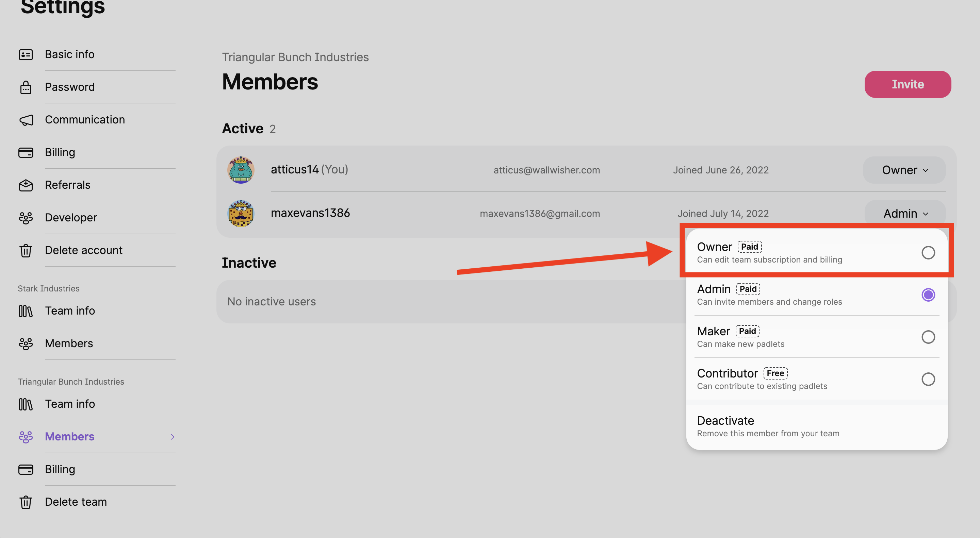The width and height of the screenshot is (980, 538).
Task: Click the Joined July 14, 2022 text
Action: coord(723,214)
